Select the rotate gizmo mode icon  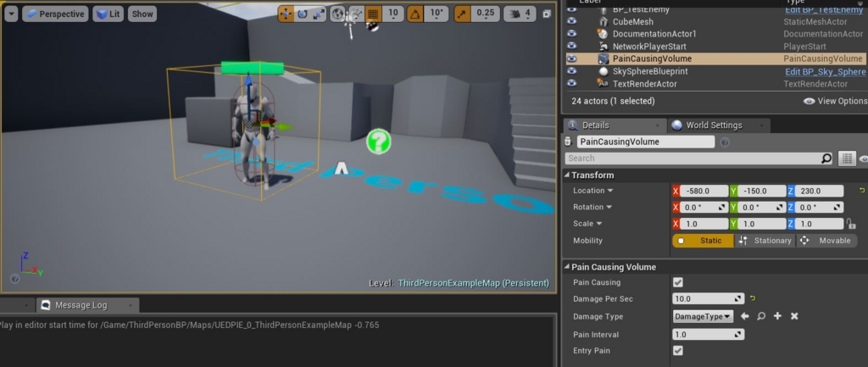point(303,14)
